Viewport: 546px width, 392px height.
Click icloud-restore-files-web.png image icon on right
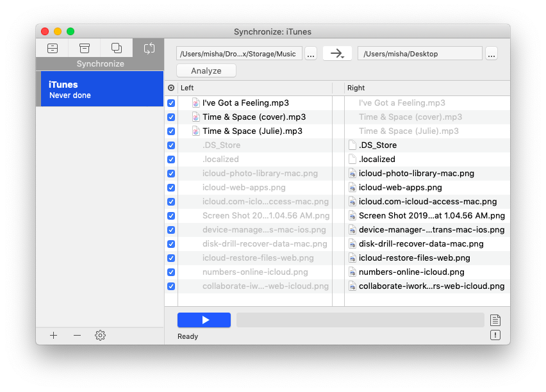(x=352, y=258)
